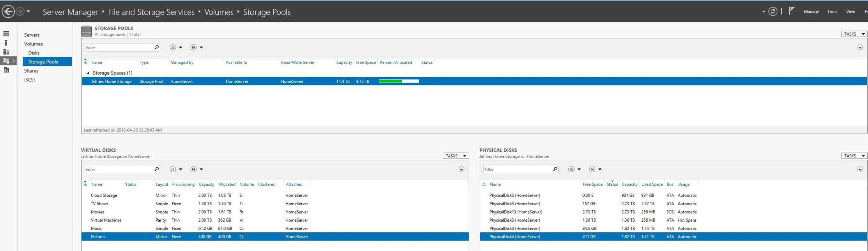868x251 pixels.
Task: Select the Movies virtual disk
Action: tap(275, 212)
